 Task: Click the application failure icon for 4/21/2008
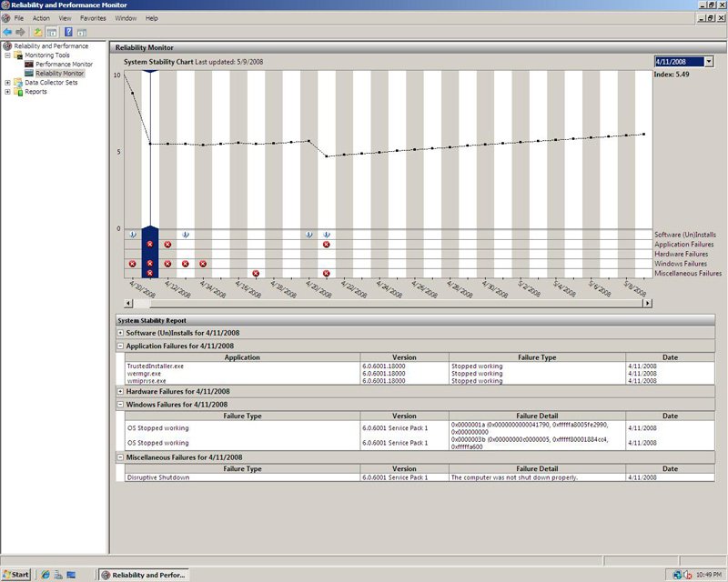pyautogui.click(x=327, y=245)
